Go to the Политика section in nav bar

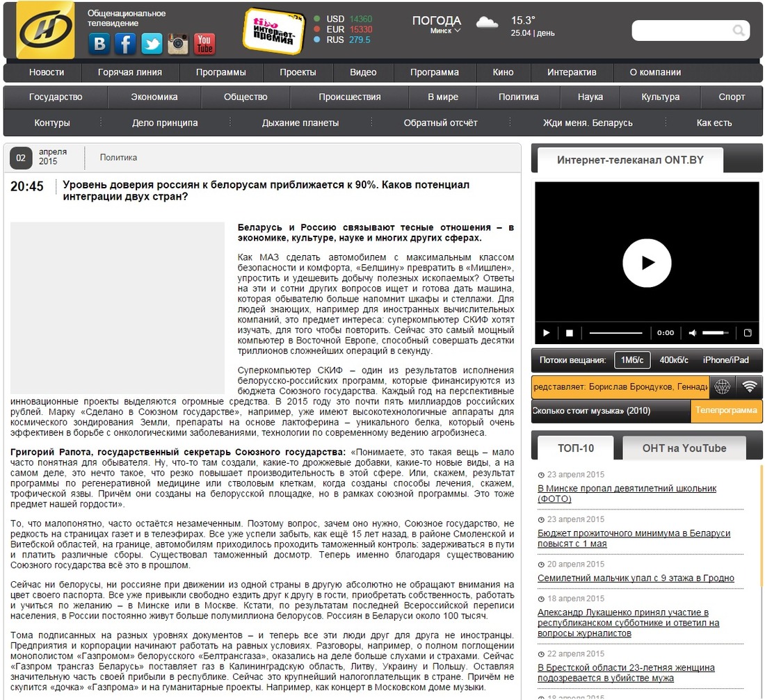519,97
